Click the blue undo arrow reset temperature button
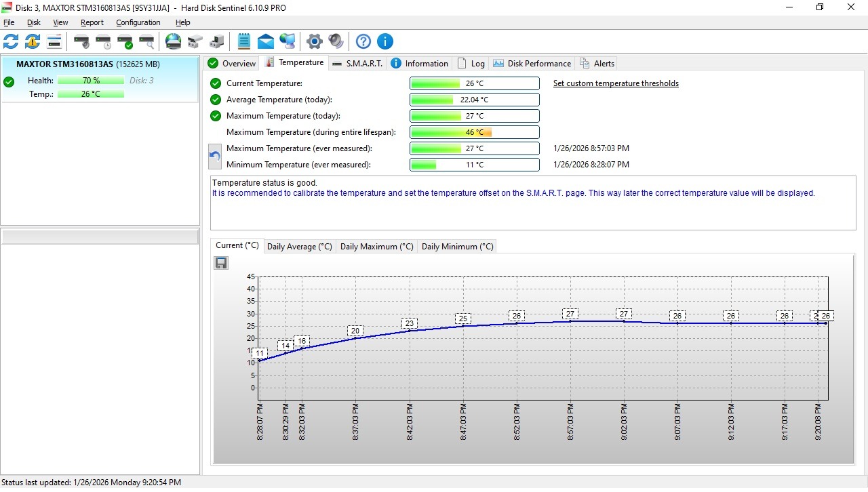 click(x=215, y=157)
